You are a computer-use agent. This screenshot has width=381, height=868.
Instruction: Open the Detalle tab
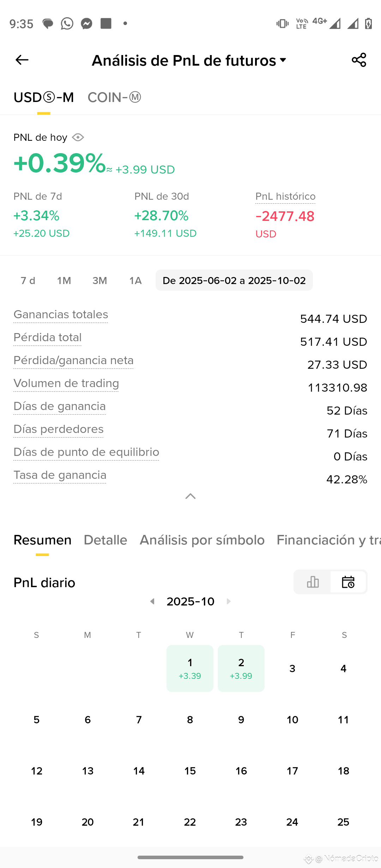[x=105, y=540]
